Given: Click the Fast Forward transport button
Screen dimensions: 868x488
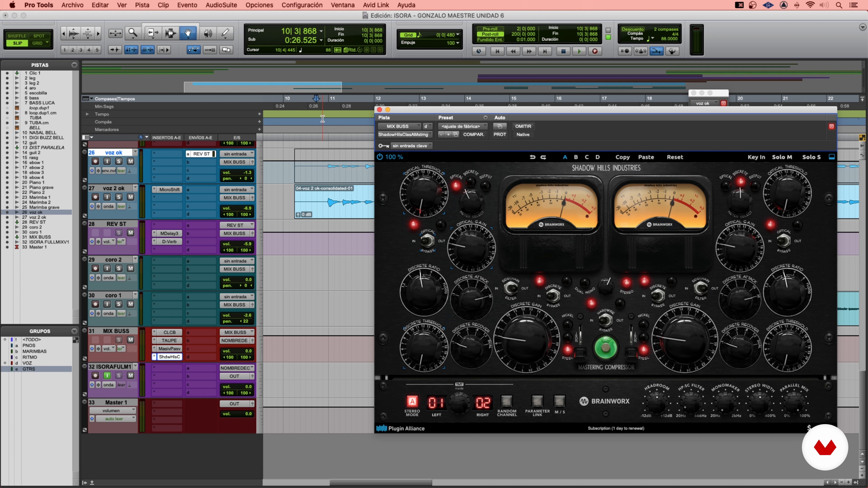Looking at the screenshot, I should pyautogui.click(x=529, y=51).
